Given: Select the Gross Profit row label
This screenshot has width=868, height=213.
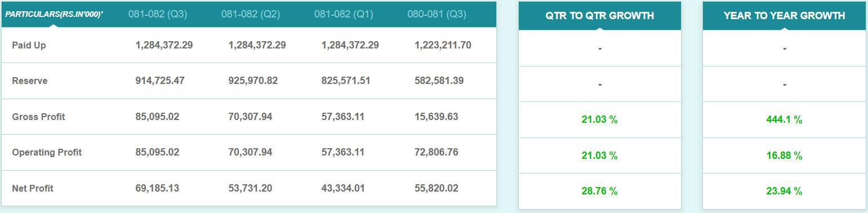Looking at the screenshot, I should coord(38,117).
